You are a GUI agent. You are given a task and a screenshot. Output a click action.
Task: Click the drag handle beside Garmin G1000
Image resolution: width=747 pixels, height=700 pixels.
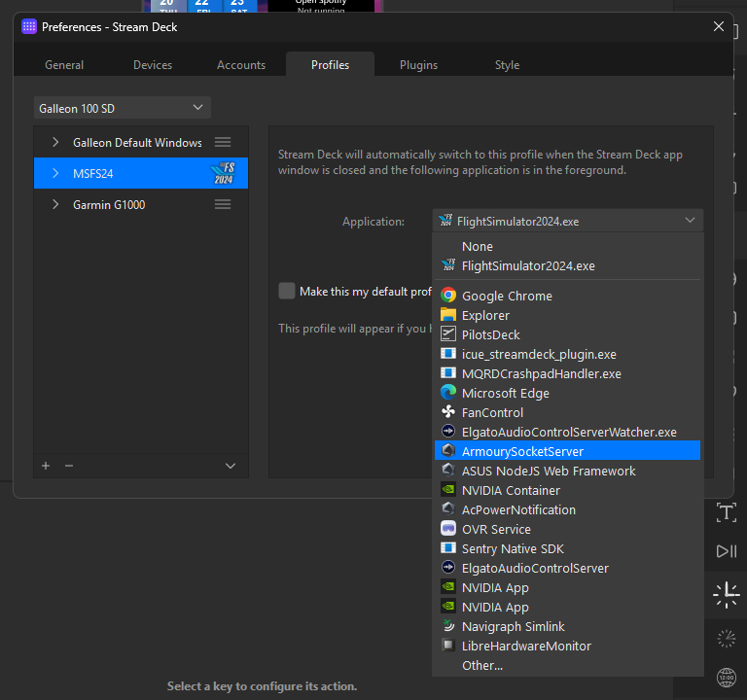(223, 204)
